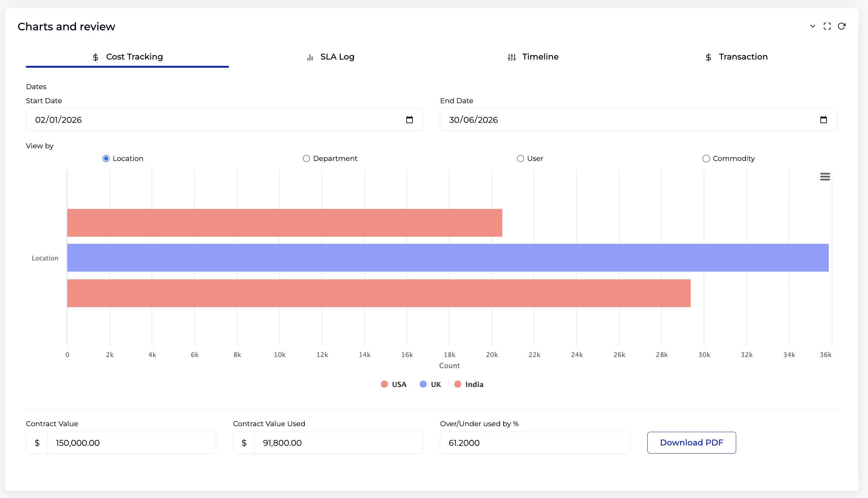Toggle the India legend item
Screen dimensions: 868x498
469,384
